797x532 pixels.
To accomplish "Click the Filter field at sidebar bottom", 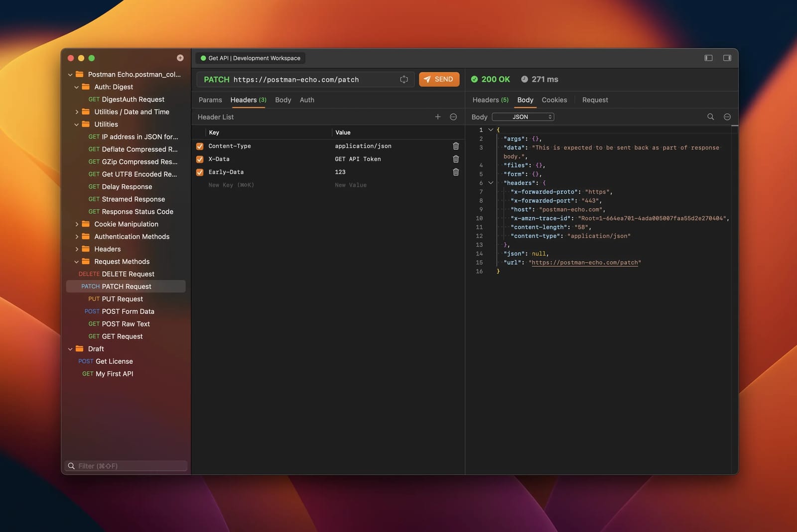I will click(125, 466).
